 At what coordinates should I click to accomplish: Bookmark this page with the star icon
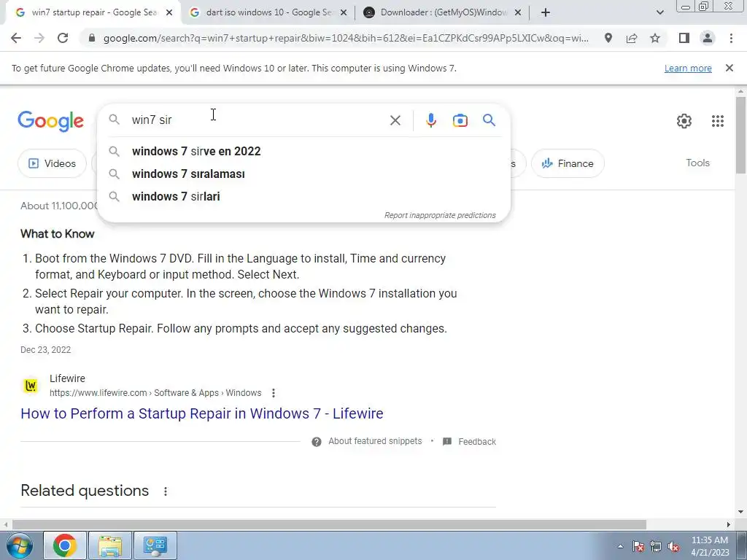655,38
